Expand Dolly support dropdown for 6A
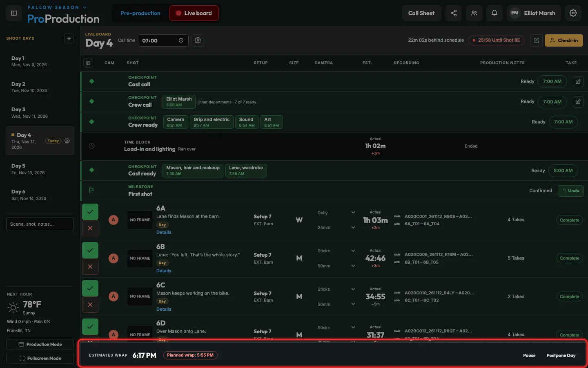The width and height of the screenshot is (588, 368). pyautogui.click(x=336, y=213)
